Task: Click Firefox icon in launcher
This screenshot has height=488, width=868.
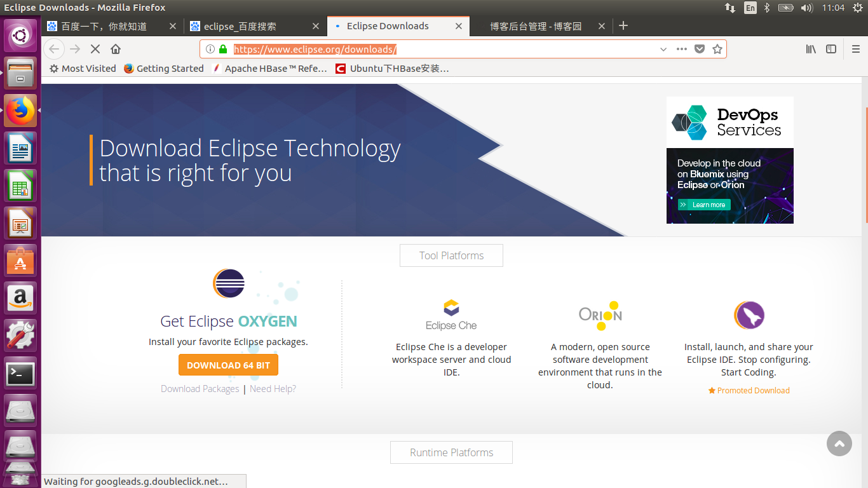Action: (20, 111)
